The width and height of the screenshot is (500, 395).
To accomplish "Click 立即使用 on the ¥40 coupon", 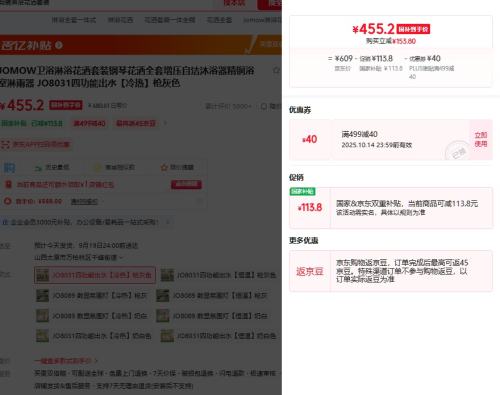I will (x=481, y=139).
